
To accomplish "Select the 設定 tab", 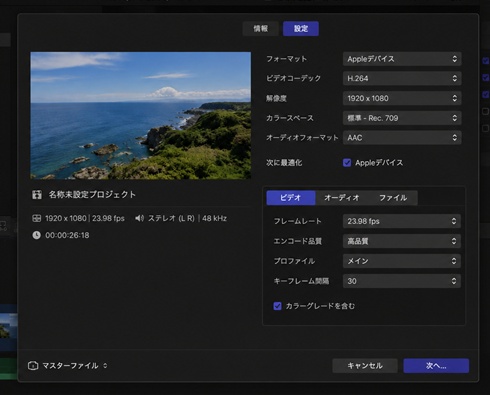I will tap(301, 29).
